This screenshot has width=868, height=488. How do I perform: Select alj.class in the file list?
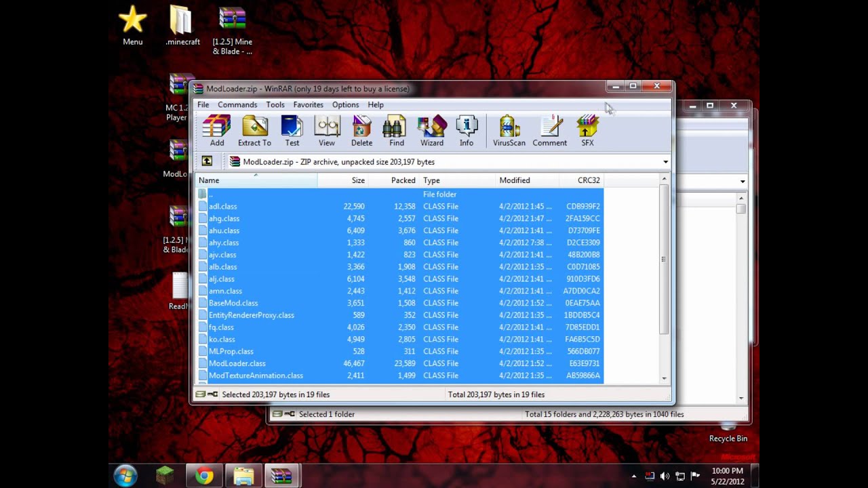(399, 279)
